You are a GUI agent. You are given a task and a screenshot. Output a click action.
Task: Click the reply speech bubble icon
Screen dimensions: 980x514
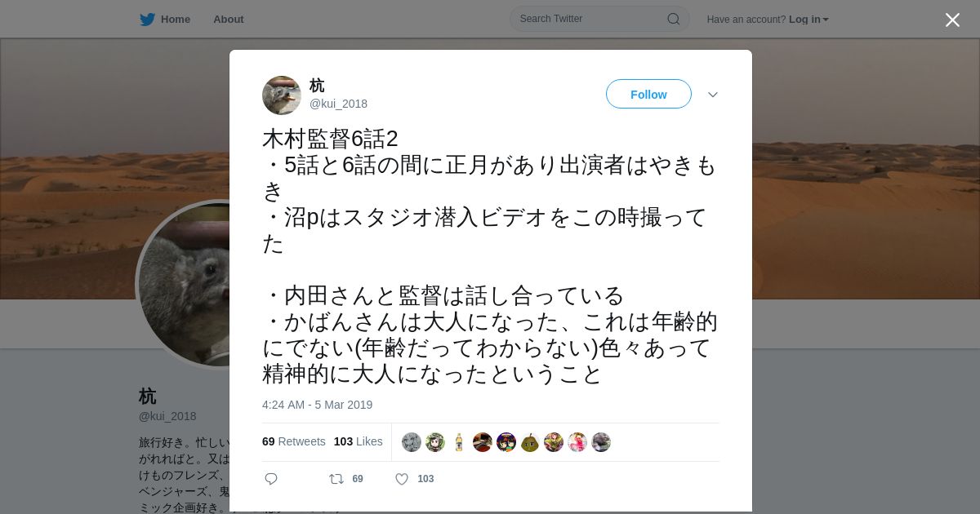271,479
